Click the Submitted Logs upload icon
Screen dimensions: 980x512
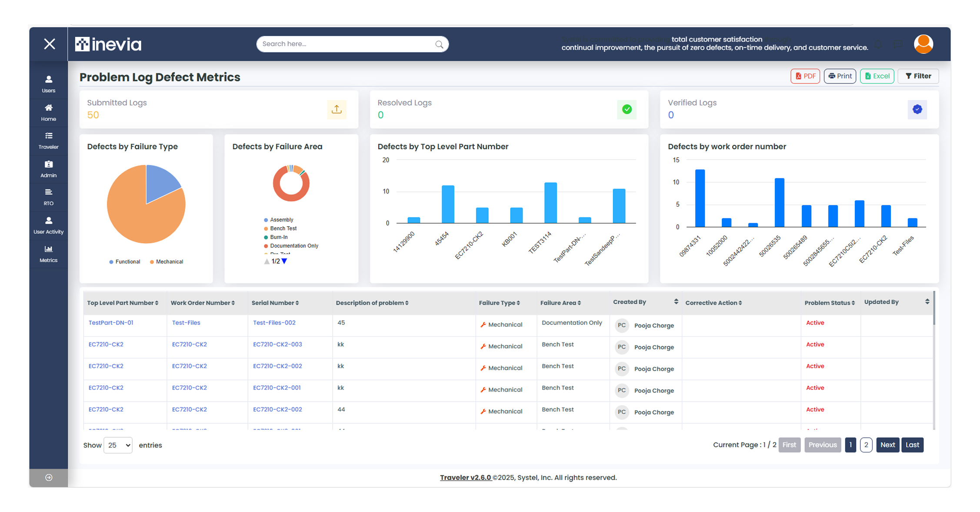point(337,109)
